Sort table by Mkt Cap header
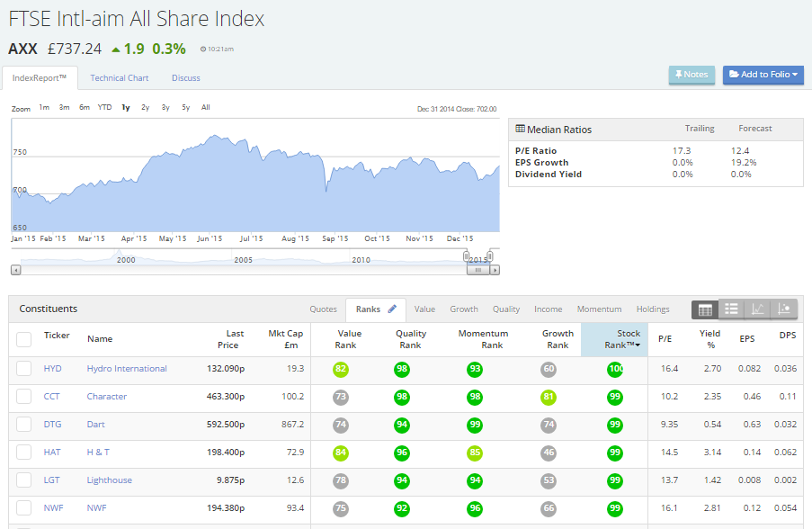 285,339
